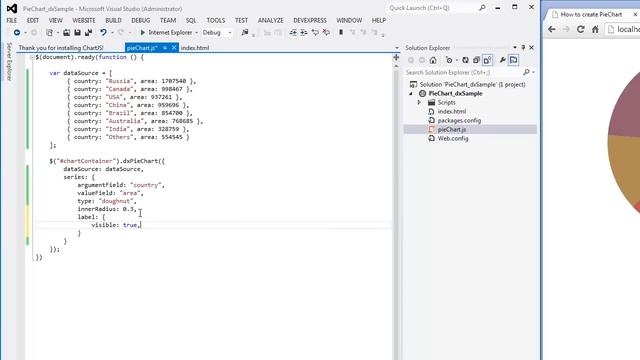Open the DEVEXPRESS menu
The height and width of the screenshot is (360, 640).
[x=310, y=20]
